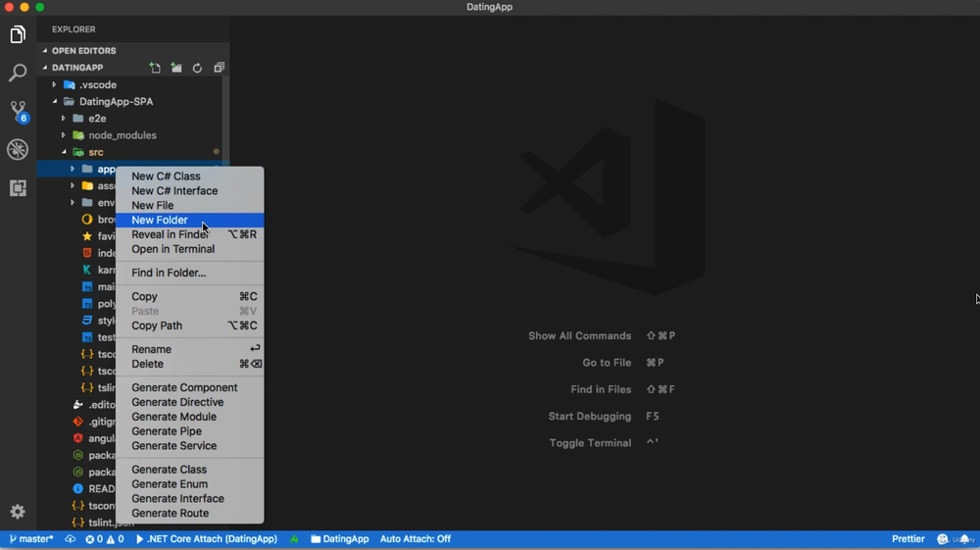Click the synchronize changes cloud icon
980x550 pixels.
(x=70, y=539)
